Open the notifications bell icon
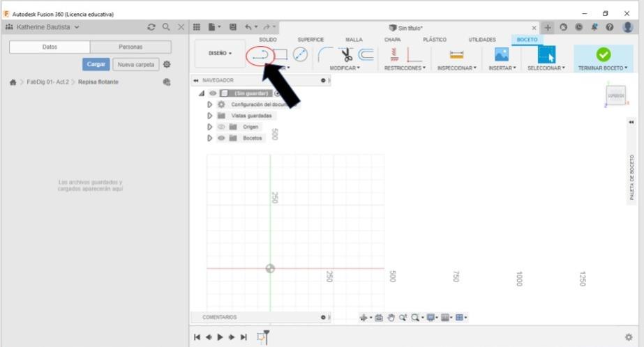 (x=594, y=27)
